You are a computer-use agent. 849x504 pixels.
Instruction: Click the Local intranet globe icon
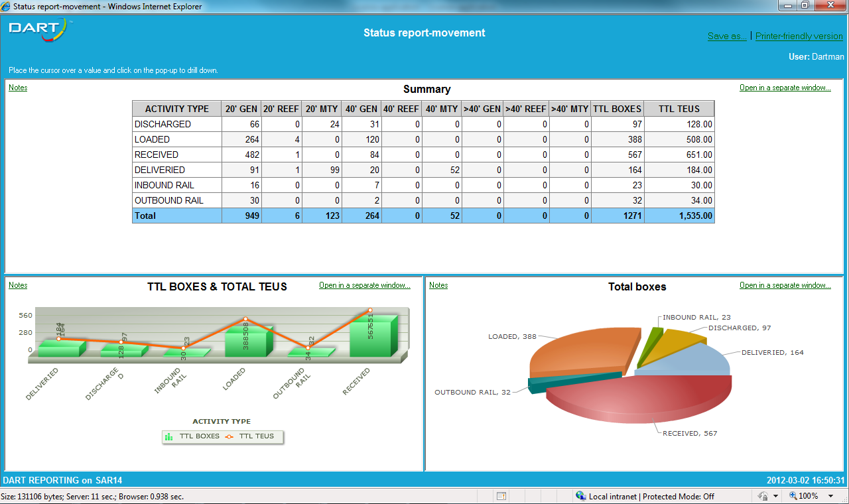pyautogui.click(x=580, y=496)
